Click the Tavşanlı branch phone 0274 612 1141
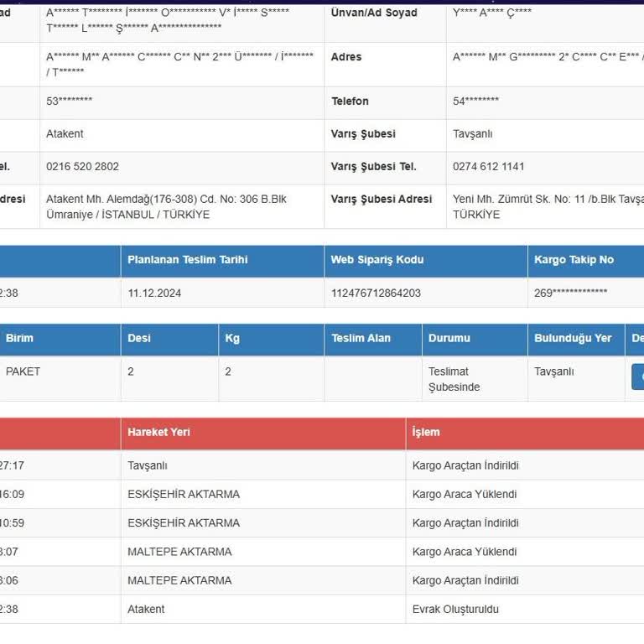This screenshot has height=644, width=644. [x=488, y=166]
